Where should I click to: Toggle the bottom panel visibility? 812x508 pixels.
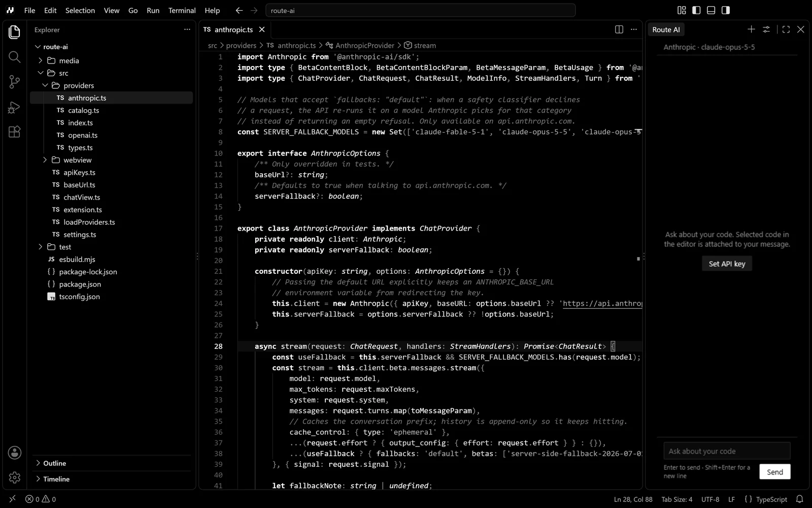(x=711, y=10)
